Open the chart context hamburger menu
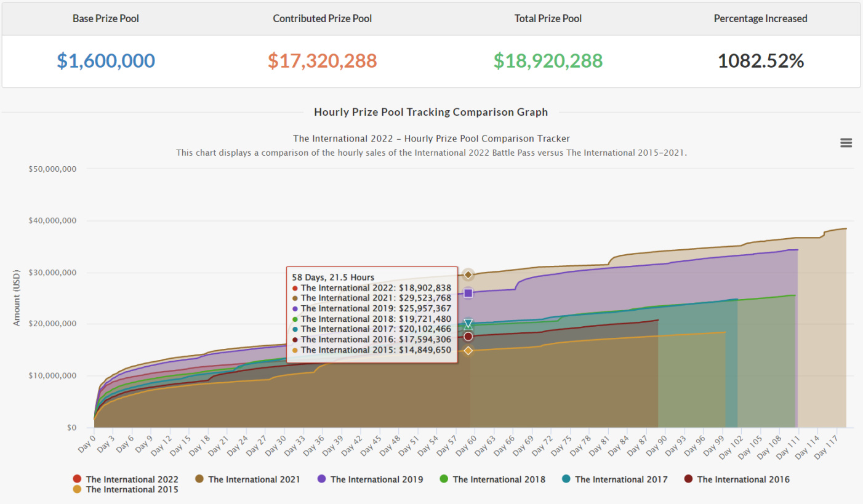 click(846, 143)
